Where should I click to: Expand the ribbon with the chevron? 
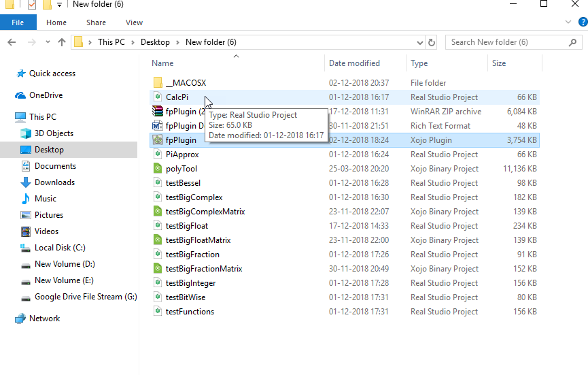click(568, 22)
